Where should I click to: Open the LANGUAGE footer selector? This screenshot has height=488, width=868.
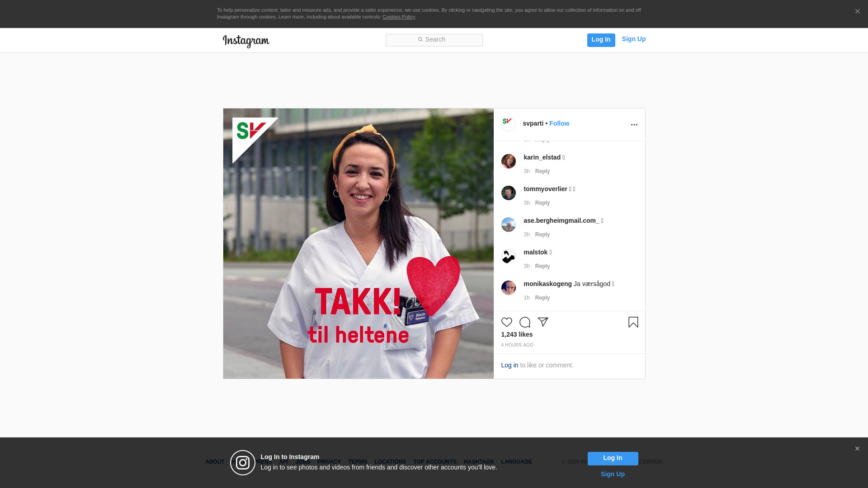(516, 462)
